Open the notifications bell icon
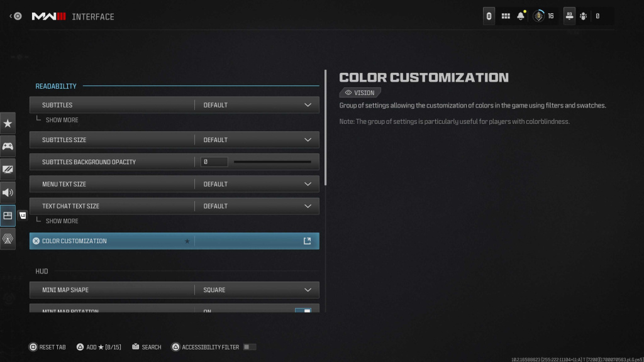 (521, 16)
